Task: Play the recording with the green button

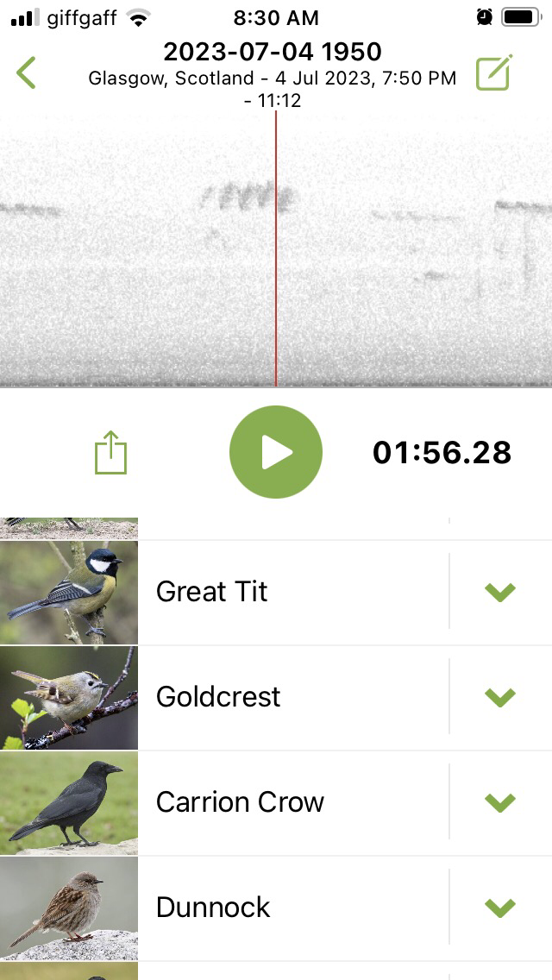Action: [276, 452]
